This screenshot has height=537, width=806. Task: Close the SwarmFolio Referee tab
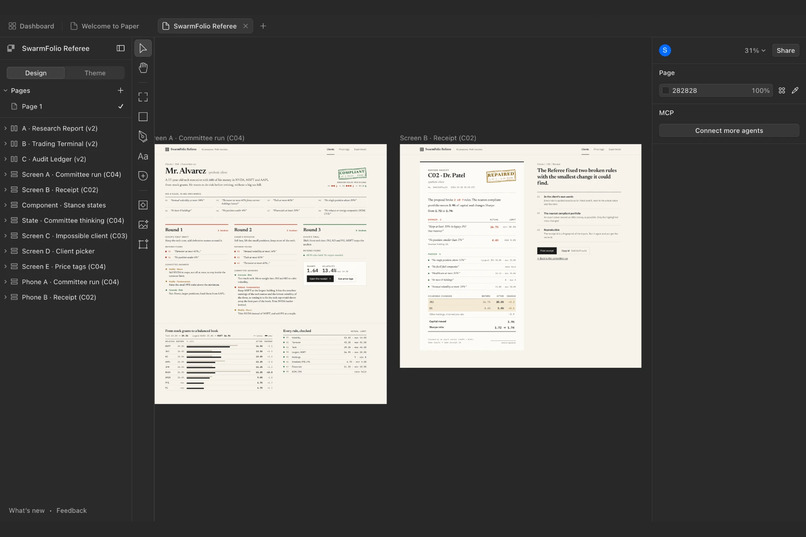[x=246, y=26]
